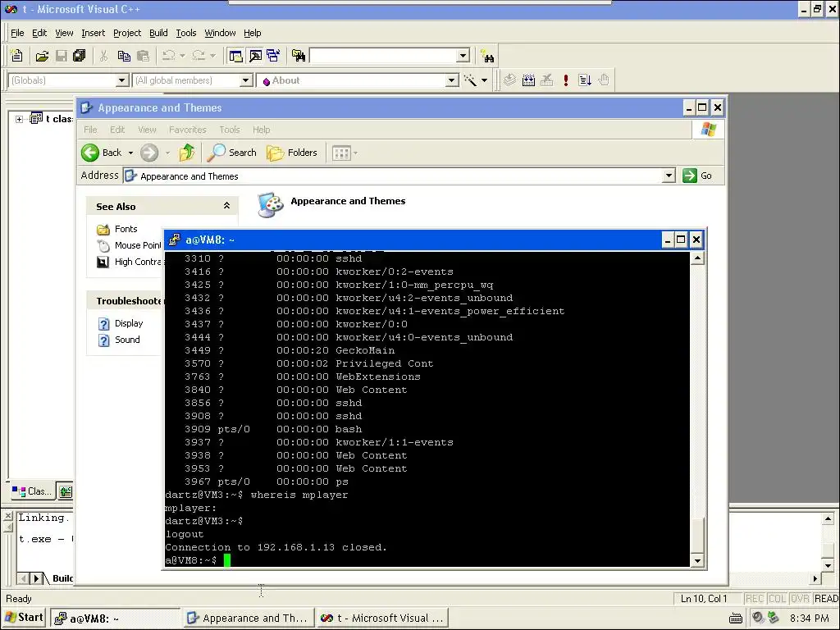840x630 pixels.
Task: Click the Undo arrow icon
Action: [169, 56]
